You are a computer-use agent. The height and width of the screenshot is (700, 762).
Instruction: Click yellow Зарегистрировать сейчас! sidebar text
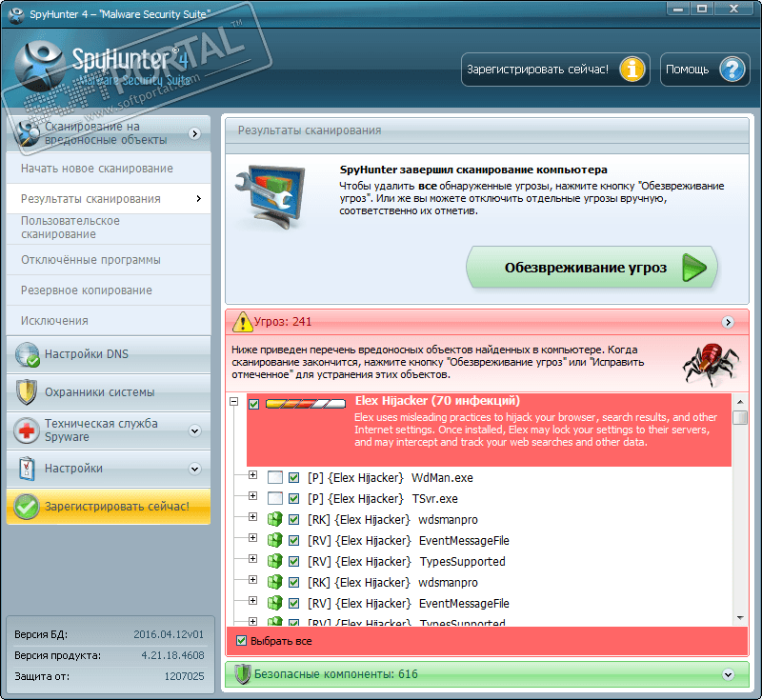117,506
